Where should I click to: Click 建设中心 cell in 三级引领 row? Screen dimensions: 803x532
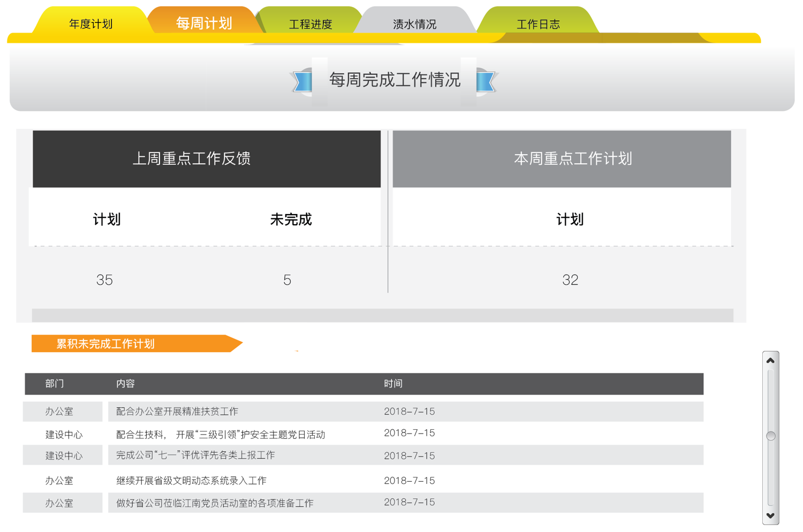coord(64,435)
